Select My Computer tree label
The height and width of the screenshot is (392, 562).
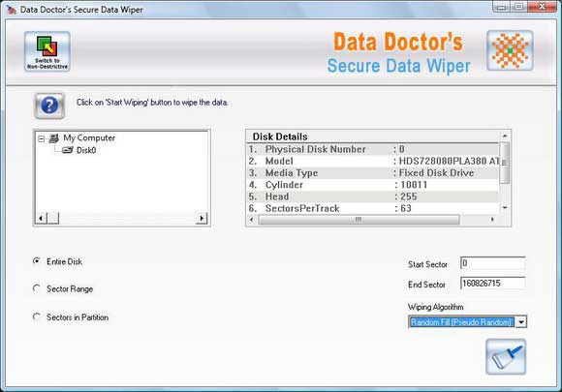click(89, 138)
